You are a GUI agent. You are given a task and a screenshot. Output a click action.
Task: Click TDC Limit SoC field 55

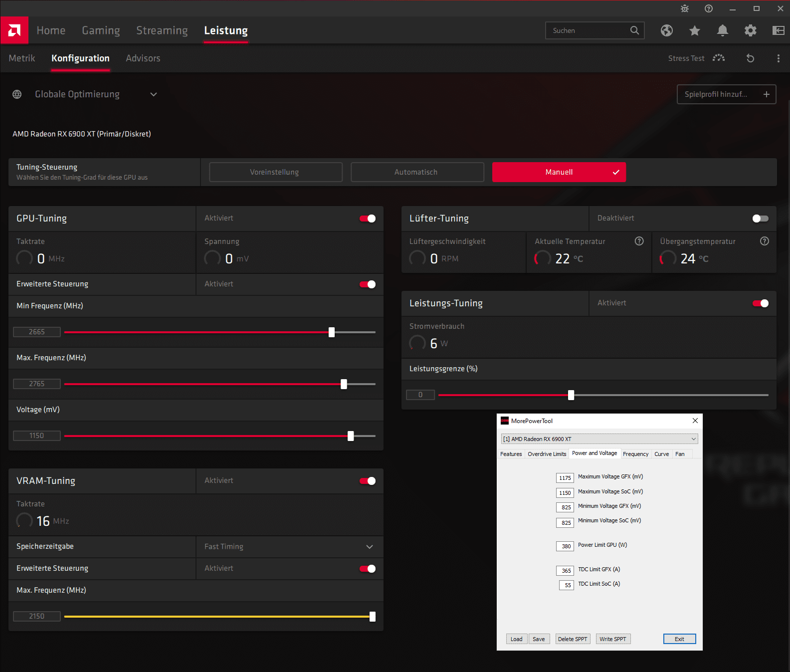click(567, 585)
